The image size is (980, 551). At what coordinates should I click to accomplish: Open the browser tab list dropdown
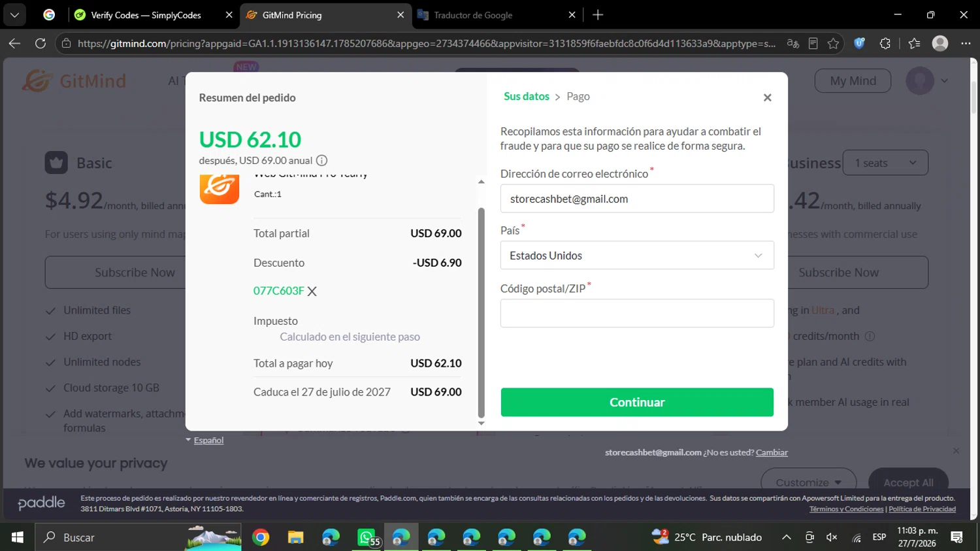pyautogui.click(x=14, y=14)
